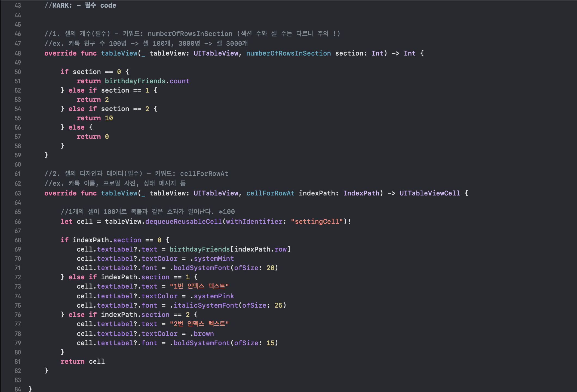Click the "2번 인덱스 텍스트" string
The height and width of the screenshot is (392, 577).
[199, 324]
